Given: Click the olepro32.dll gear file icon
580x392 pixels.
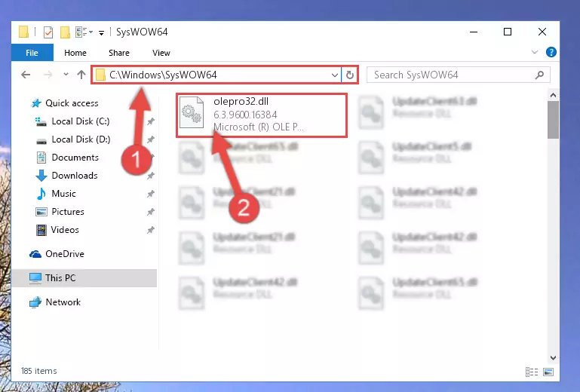Looking at the screenshot, I should click(192, 112).
